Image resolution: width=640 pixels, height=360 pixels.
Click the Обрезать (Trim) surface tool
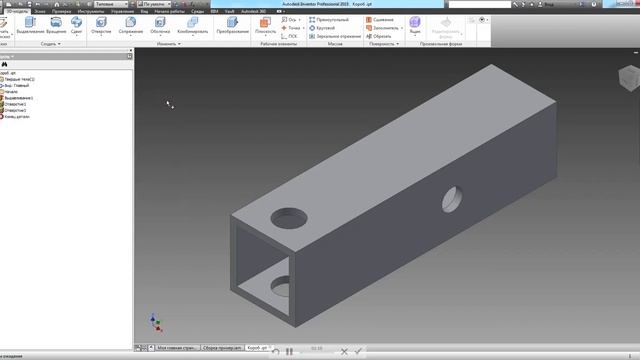tap(379, 36)
